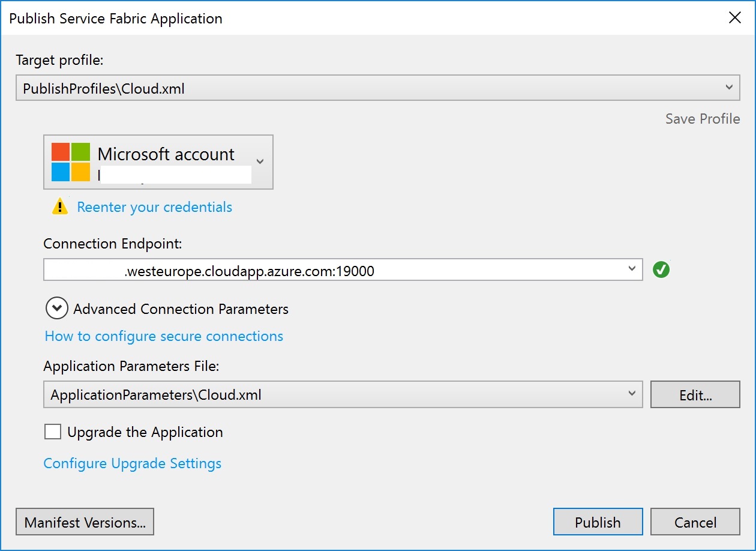
Task: Open How to configure secure connections link
Action: (164, 336)
